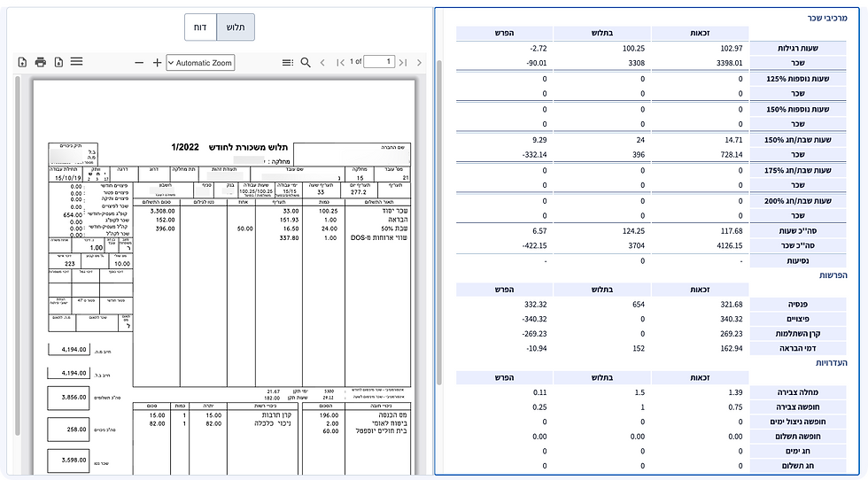Click the פנסיה row label
The height and width of the screenshot is (480, 868).
pyautogui.click(x=798, y=305)
